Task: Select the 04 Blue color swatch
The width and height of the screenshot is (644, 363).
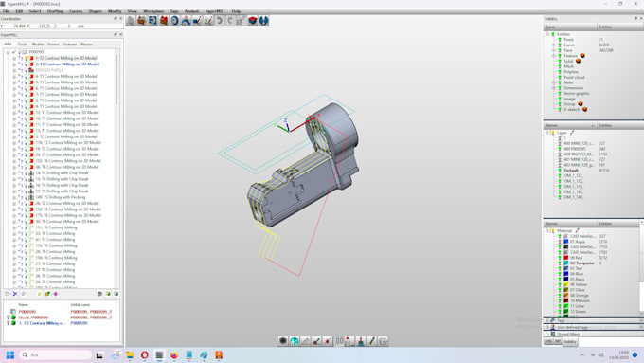Action: pos(566,274)
